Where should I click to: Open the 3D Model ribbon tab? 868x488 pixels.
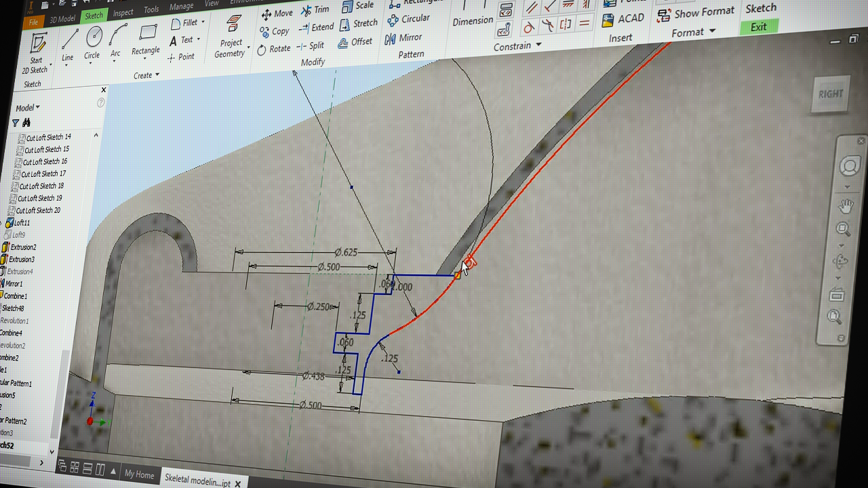coord(62,19)
